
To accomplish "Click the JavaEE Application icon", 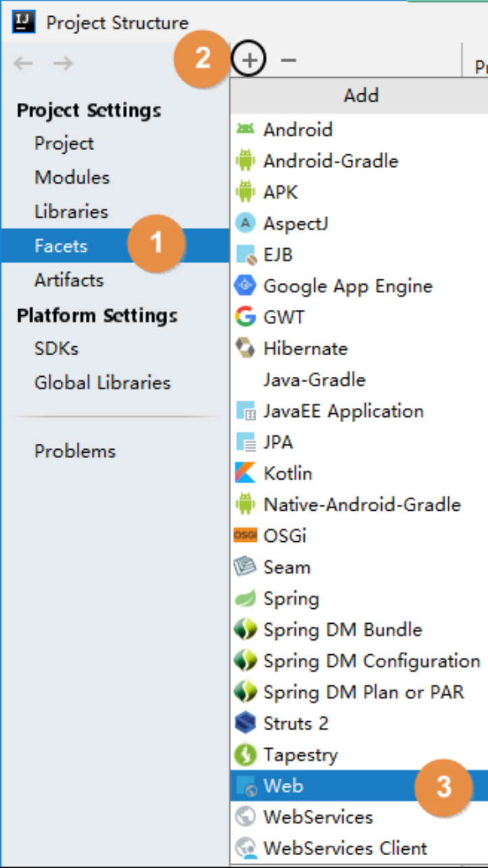I will click(x=245, y=411).
